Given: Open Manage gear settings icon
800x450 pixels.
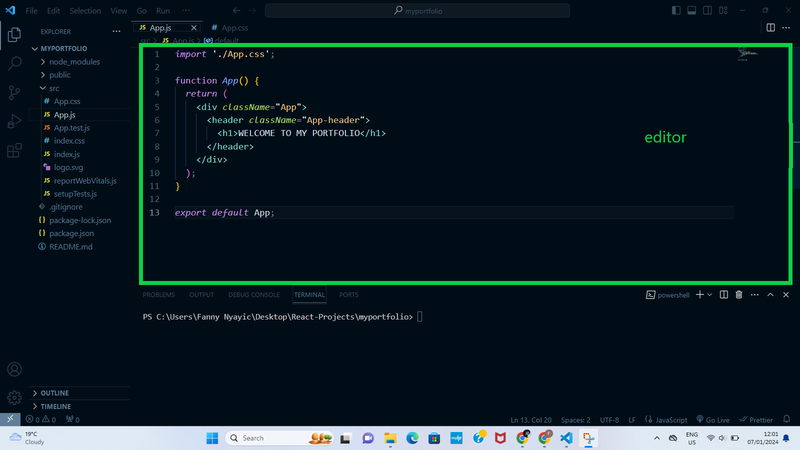Looking at the screenshot, I should [x=14, y=397].
